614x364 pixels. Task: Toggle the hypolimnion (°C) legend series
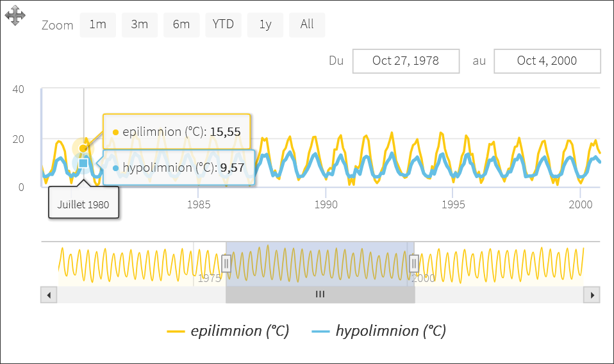[x=379, y=331]
